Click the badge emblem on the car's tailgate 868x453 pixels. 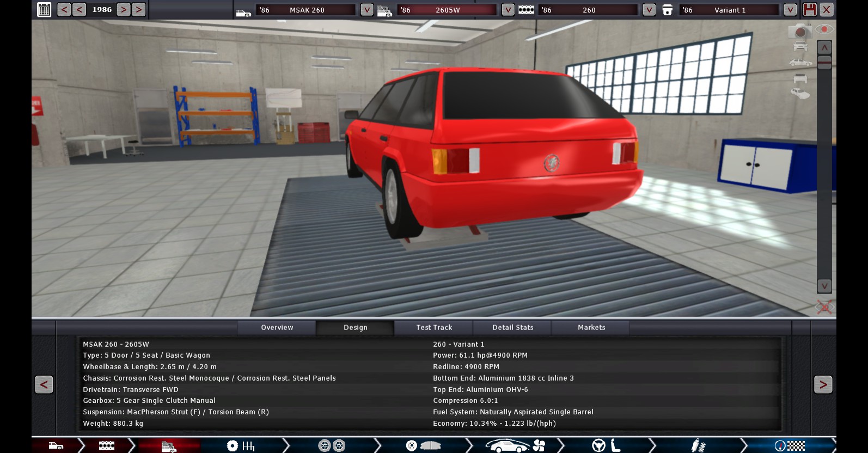click(551, 162)
